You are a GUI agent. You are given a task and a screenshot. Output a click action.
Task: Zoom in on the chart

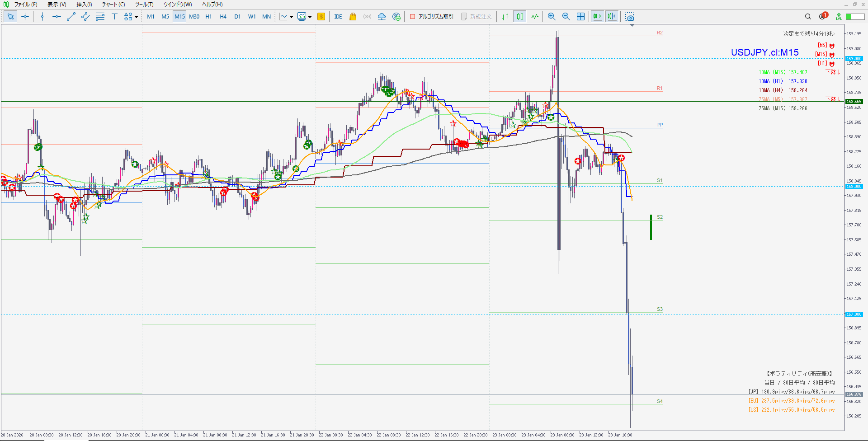pyautogui.click(x=552, y=17)
